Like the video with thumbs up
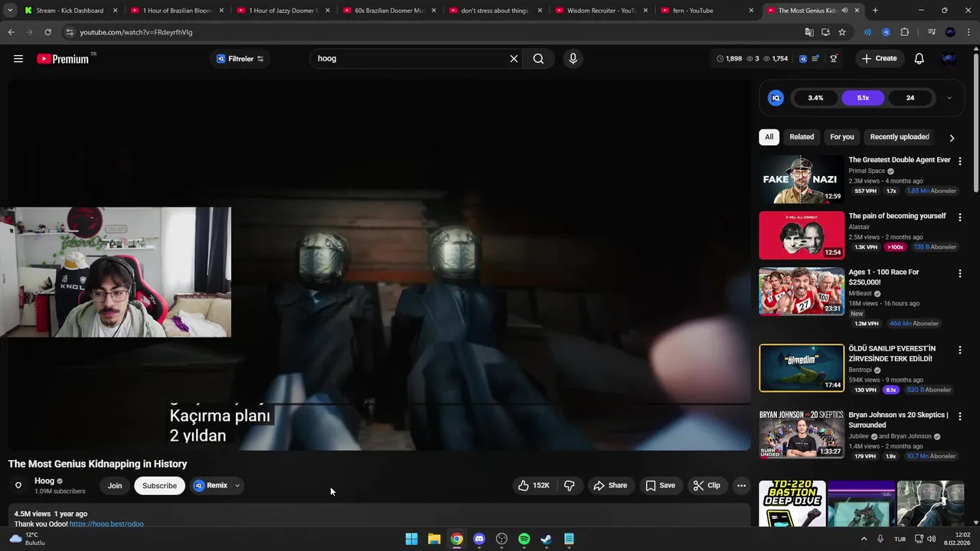 click(x=534, y=485)
